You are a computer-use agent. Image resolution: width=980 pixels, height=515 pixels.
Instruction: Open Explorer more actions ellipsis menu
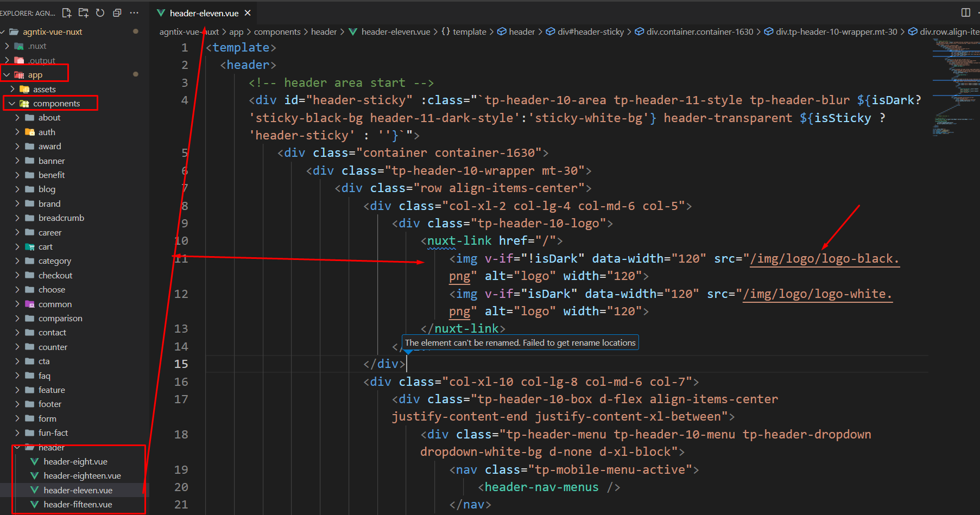point(134,12)
